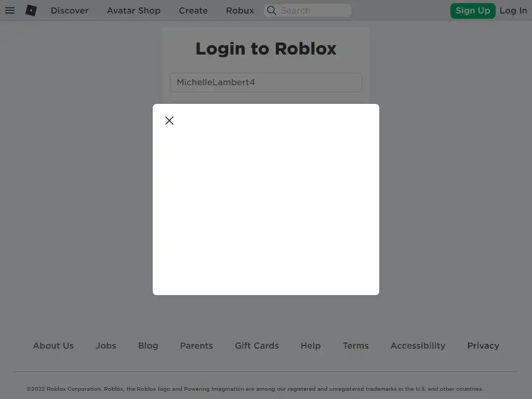The image size is (532, 399).
Task: Click the username field with MichelleLambert4
Action: [x=266, y=83]
